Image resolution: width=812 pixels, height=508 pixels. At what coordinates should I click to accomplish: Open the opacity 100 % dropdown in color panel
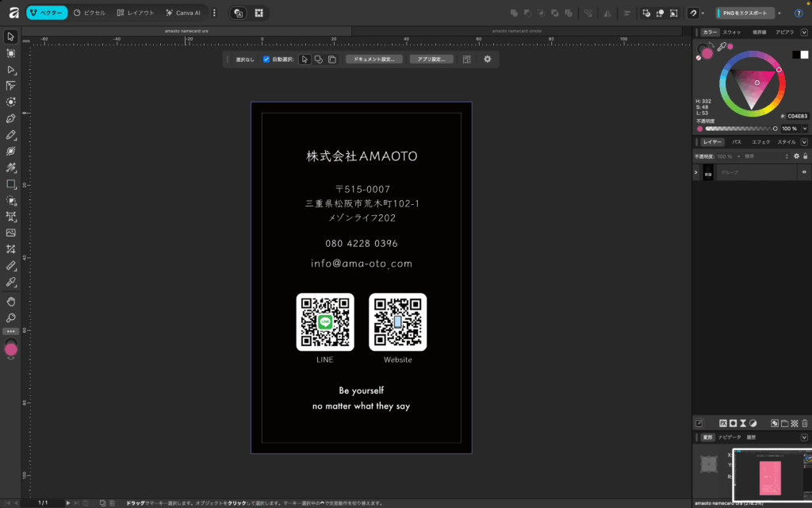coord(805,128)
